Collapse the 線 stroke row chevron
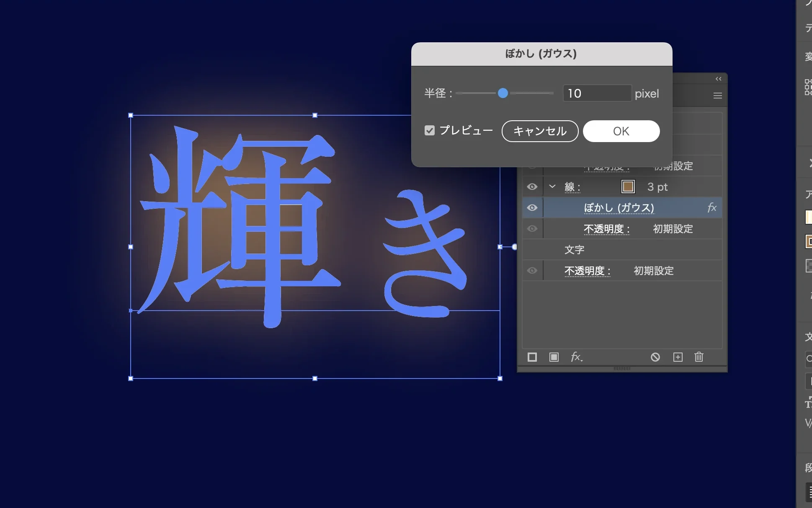 coord(552,187)
